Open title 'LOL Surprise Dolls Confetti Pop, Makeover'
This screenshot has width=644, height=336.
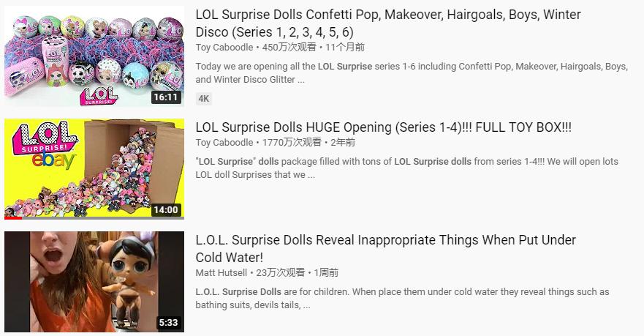[388, 23]
